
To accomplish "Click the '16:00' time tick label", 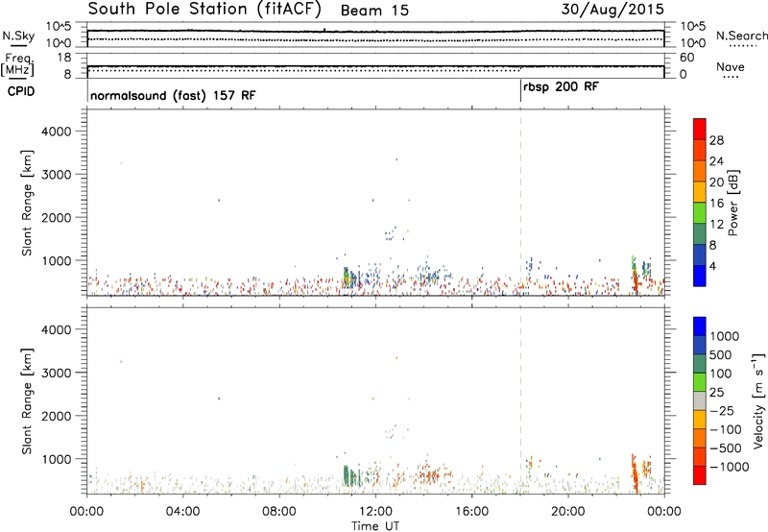I will tap(471, 512).
